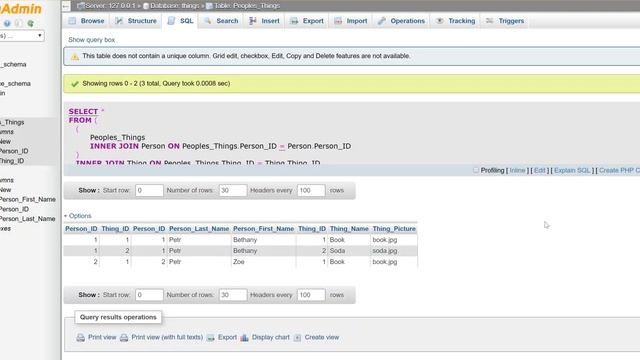Click the FROM keyword in the query
The width and height of the screenshot is (640, 360).
point(80,120)
